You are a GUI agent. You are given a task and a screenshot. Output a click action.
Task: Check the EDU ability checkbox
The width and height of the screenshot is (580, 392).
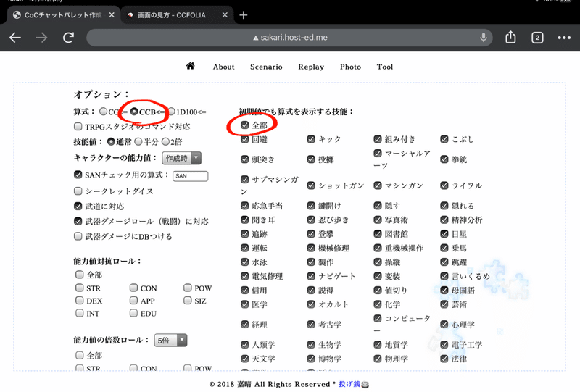point(133,313)
